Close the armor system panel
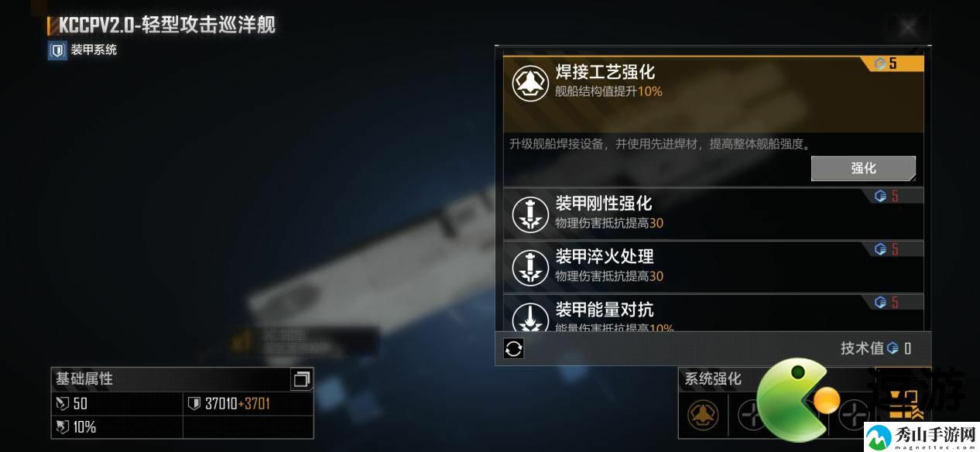The image size is (980, 452). (x=908, y=28)
